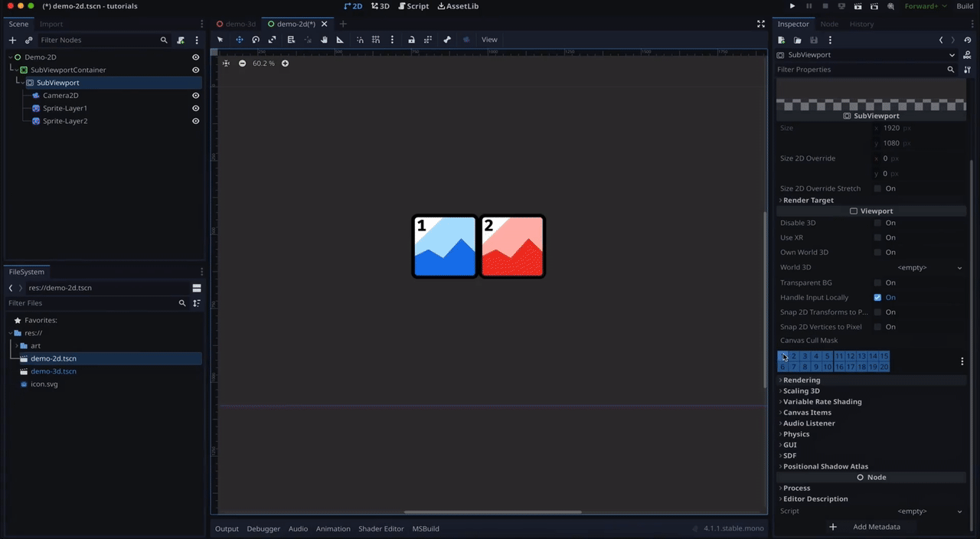Click the Build button
Screen dimensions: 980x539
965,6
